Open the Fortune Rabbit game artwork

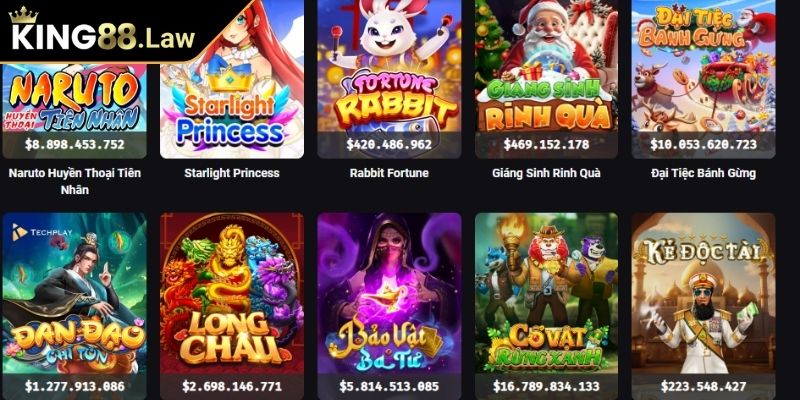(x=389, y=66)
